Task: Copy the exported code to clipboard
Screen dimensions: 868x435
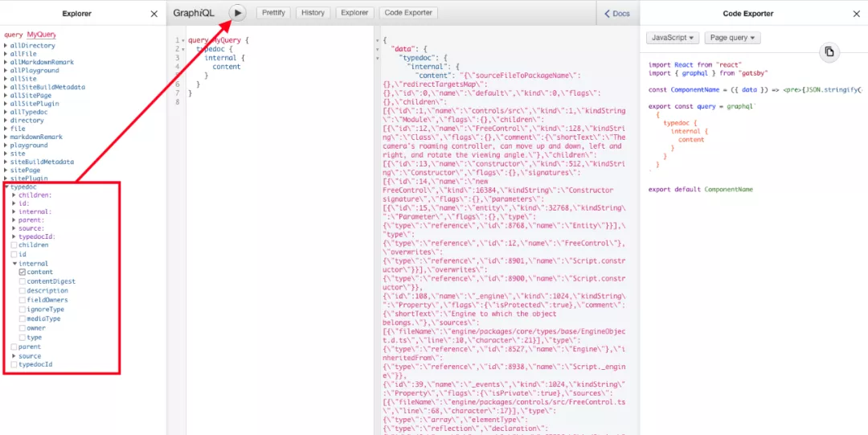Action: [x=829, y=51]
